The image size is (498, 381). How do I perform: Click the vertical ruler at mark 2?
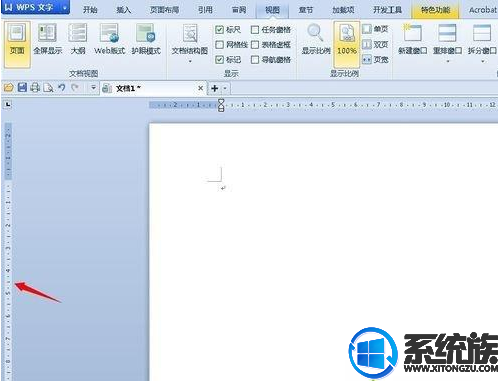[x=8, y=226]
